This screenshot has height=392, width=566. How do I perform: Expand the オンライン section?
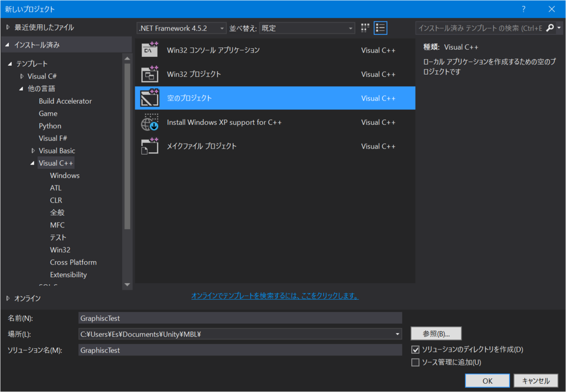(x=8, y=298)
